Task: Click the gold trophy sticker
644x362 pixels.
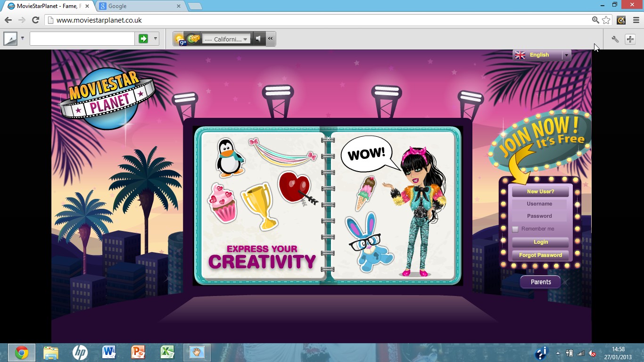Action: point(259,206)
